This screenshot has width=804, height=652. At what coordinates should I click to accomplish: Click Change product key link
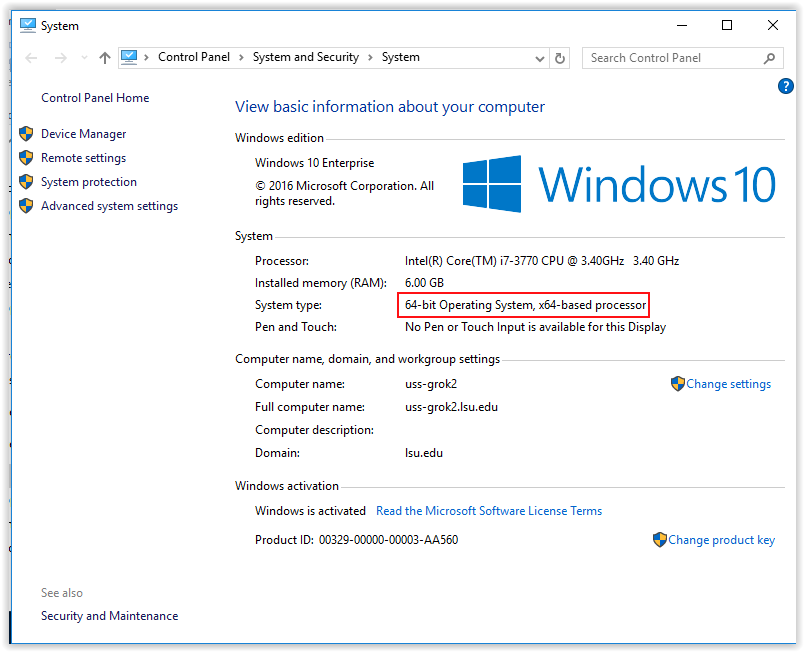[x=721, y=540]
